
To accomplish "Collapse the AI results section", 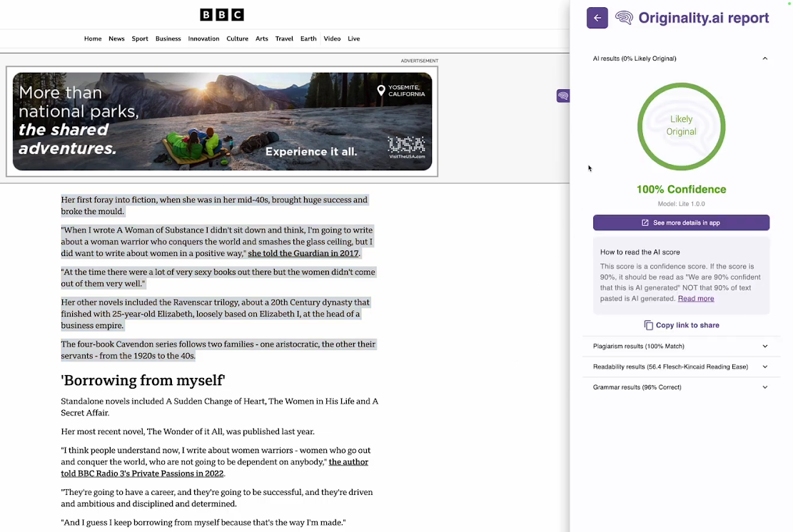I will (764, 58).
